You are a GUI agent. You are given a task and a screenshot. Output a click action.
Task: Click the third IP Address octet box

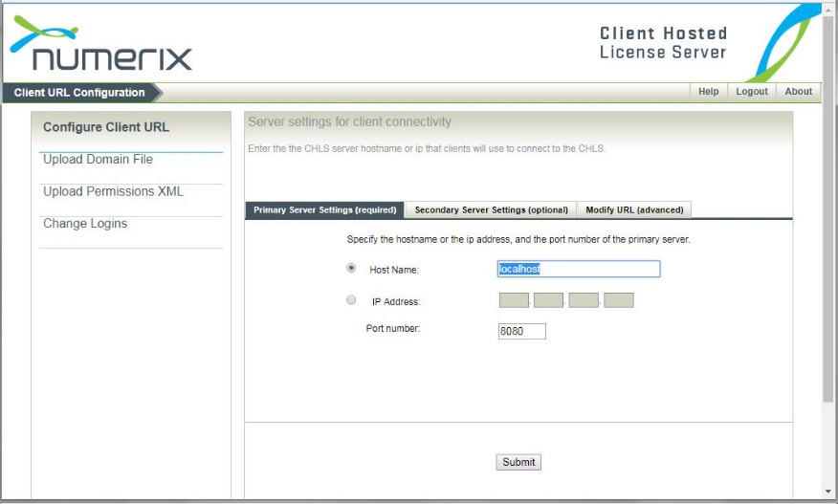pyautogui.click(x=584, y=300)
